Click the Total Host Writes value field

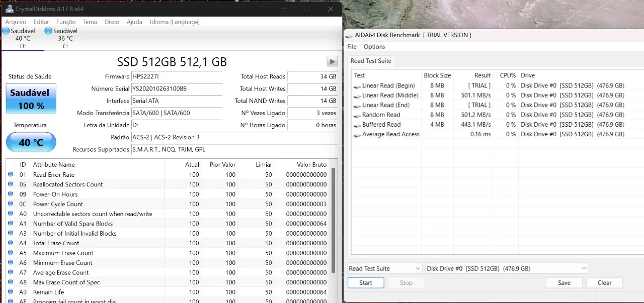[x=312, y=89]
